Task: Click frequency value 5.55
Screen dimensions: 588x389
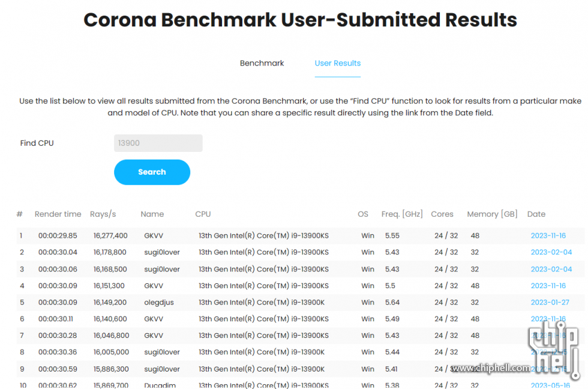Action: [392, 235]
